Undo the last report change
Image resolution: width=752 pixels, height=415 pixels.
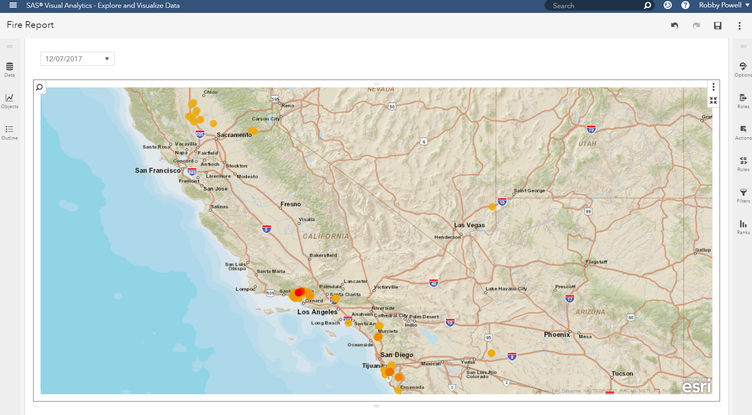(x=675, y=26)
